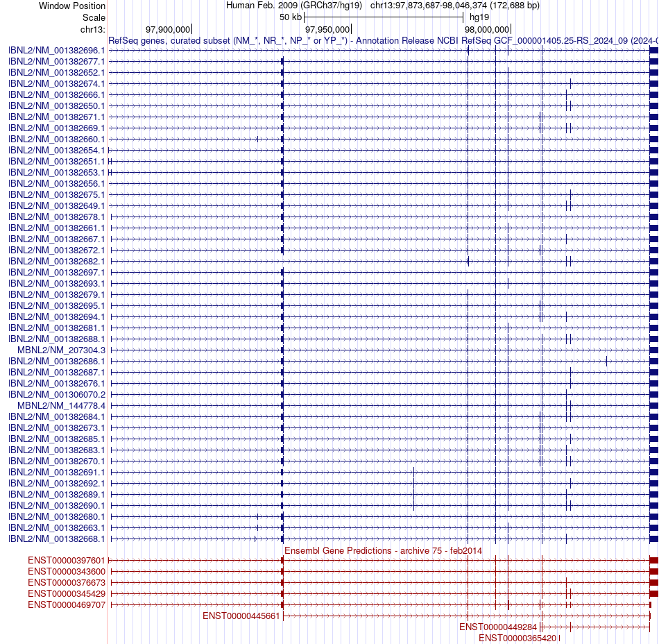Viewport: 659px width, 644px height.
Task: Click the MBNL2/NM_207304.3 label
Action: (61, 350)
